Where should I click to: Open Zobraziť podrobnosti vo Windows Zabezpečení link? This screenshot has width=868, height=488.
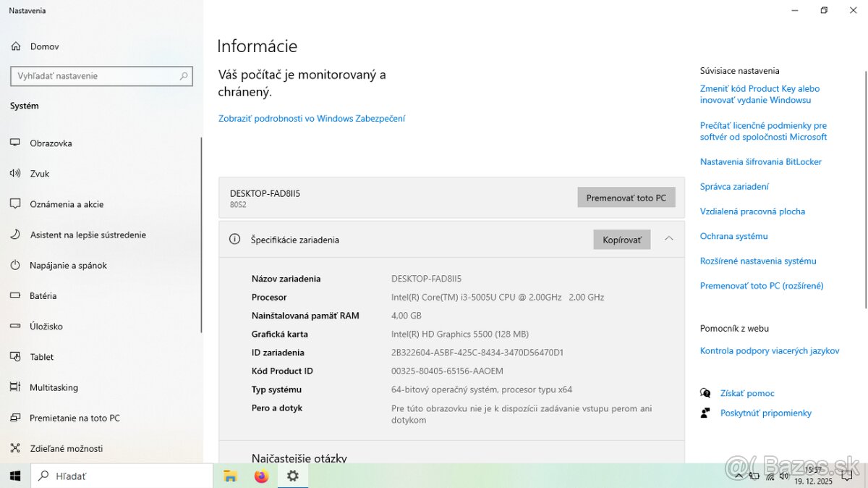pyautogui.click(x=311, y=117)
